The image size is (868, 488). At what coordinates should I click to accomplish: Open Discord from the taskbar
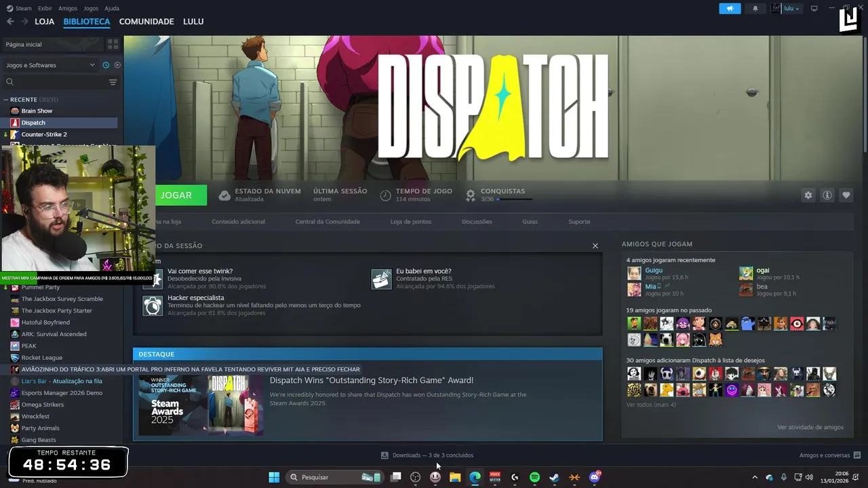594,477
